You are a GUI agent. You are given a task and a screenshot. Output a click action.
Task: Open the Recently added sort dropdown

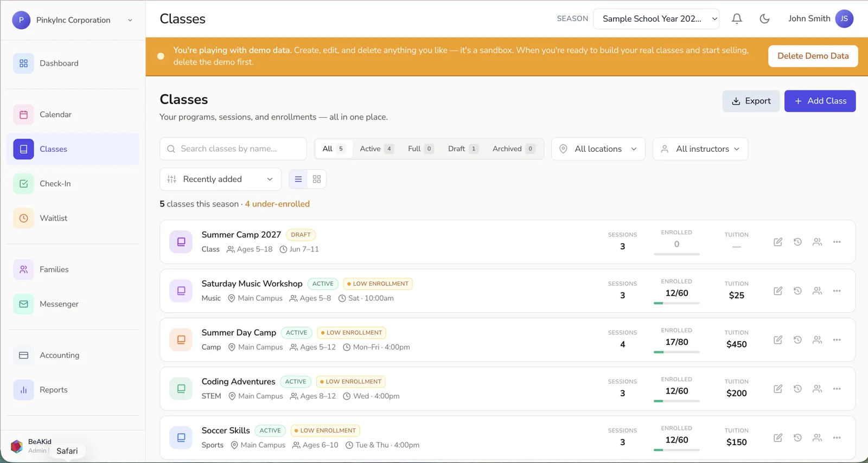220,179
